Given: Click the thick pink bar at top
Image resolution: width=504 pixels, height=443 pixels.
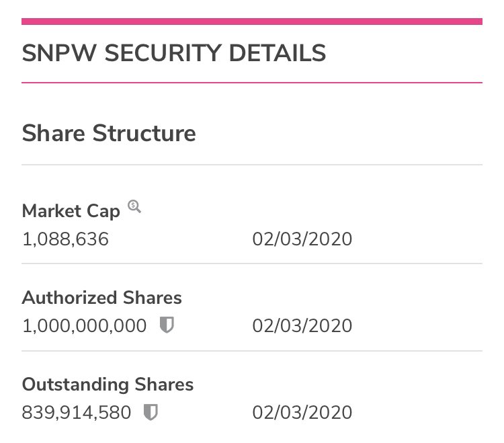Looking at the screenshot, I should pos(252,22).
